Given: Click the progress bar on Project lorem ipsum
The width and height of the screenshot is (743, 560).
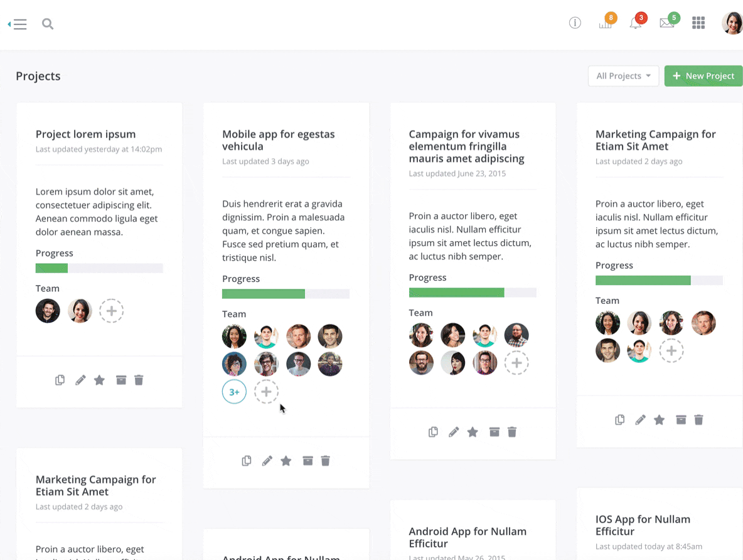Looking at the screenshot, I should coord(99,268).
